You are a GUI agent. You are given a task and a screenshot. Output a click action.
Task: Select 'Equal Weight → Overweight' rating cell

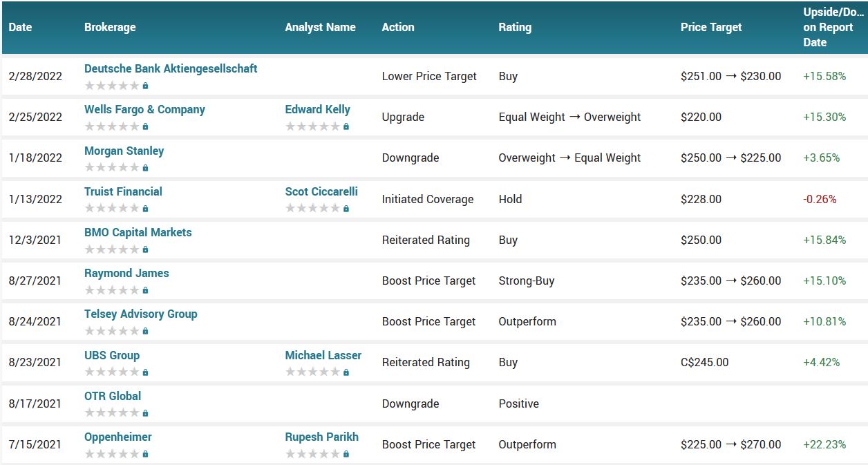pyautogui.click(x=569, y=117)
